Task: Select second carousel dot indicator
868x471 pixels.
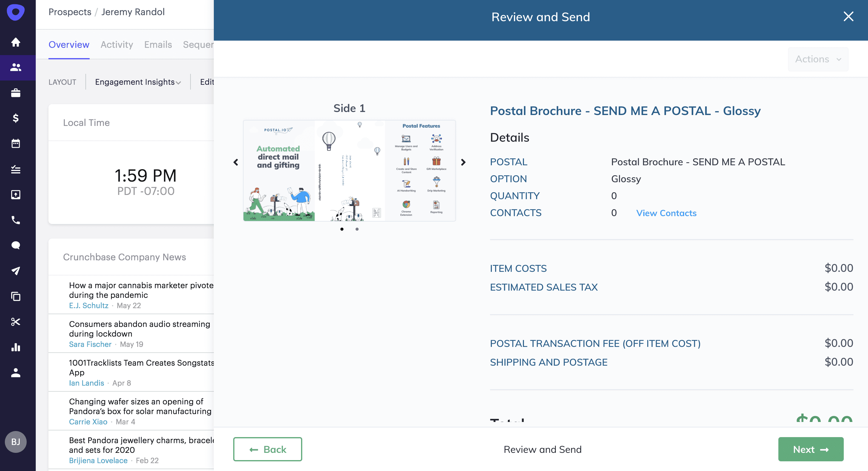Action: pos(357,229)
